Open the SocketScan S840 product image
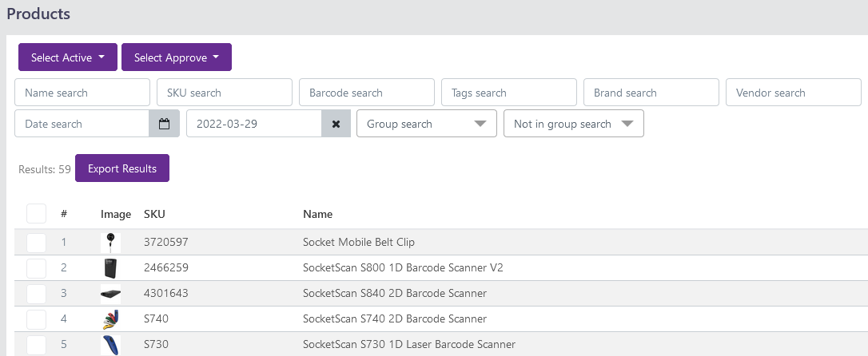 tap(111, 294)
